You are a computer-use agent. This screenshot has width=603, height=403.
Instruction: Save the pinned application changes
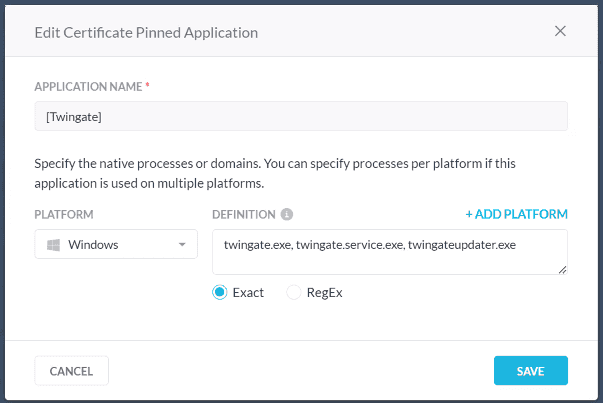tap(530, 371)
